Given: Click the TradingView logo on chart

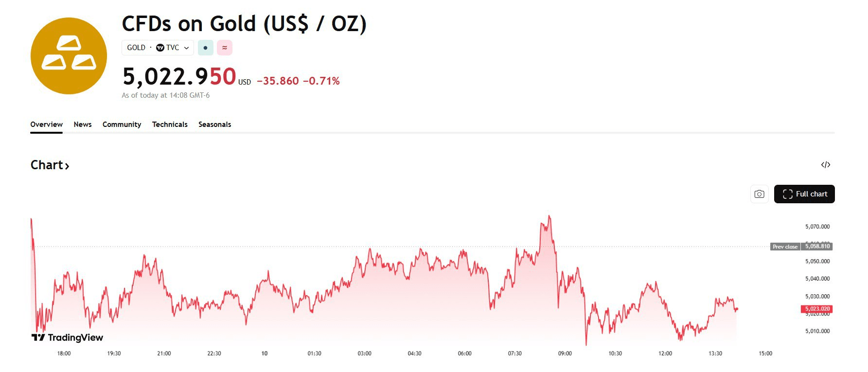Looking at the screenshot, I should click(x=67, y=337).
